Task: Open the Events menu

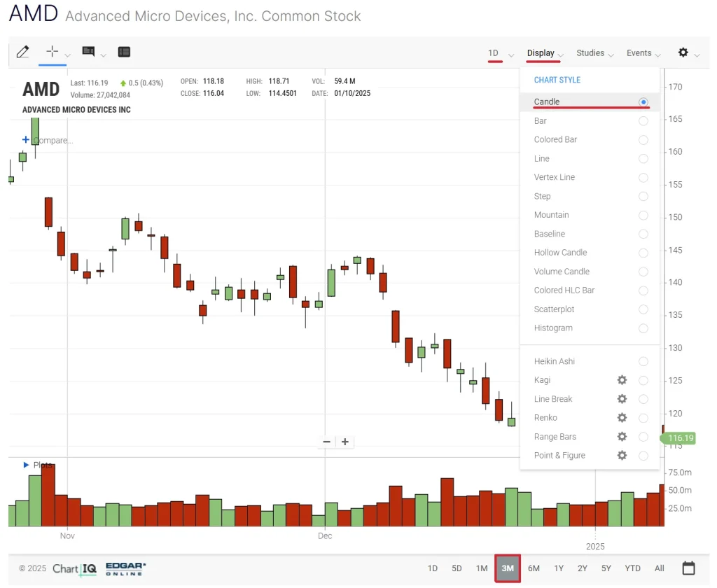Action: (x=643, y=53)
